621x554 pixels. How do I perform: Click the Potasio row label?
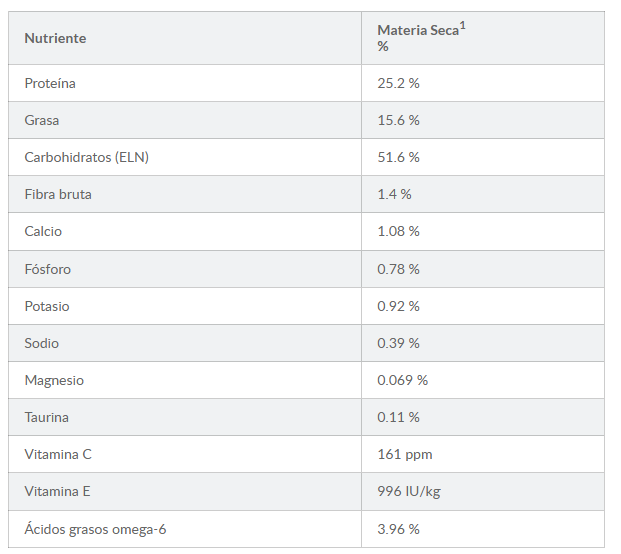pos(47,306)
